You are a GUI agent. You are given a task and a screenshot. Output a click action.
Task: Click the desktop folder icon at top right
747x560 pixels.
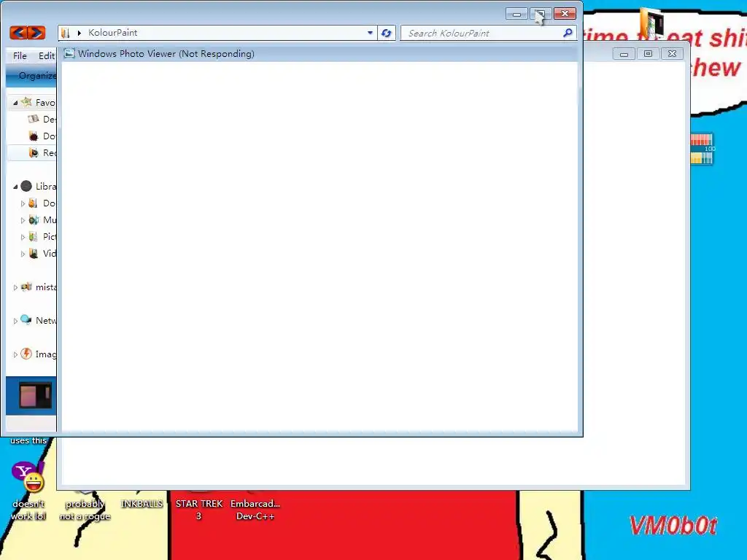click(651, 23)
